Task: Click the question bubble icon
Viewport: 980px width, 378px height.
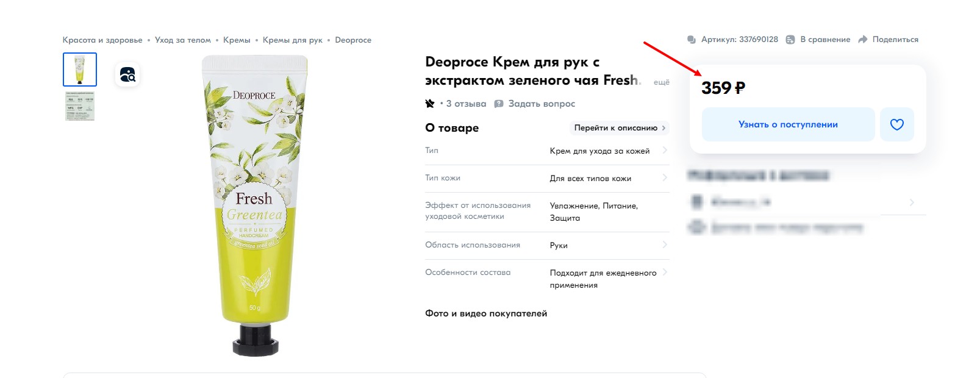Action: (x=499, y=104)
